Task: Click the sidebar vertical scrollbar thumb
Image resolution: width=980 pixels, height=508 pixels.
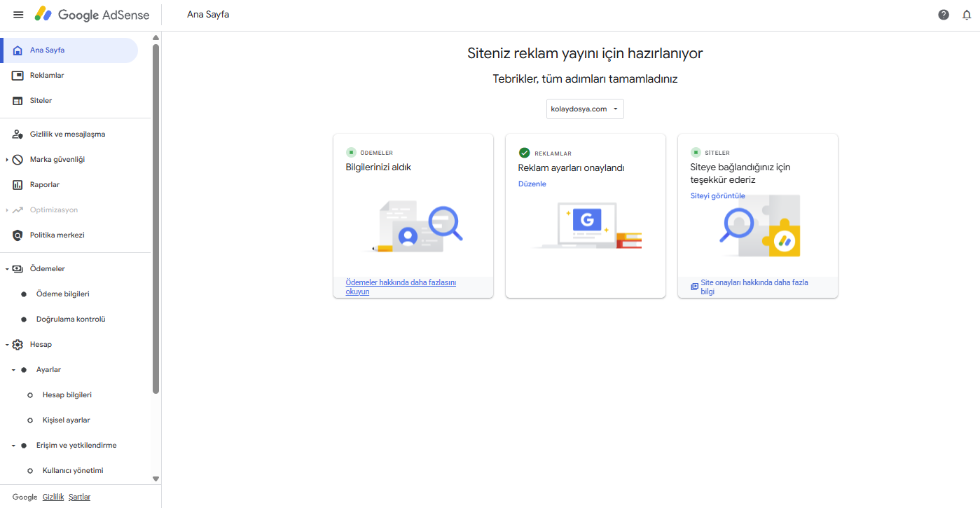Action: (x=156, y=219)
